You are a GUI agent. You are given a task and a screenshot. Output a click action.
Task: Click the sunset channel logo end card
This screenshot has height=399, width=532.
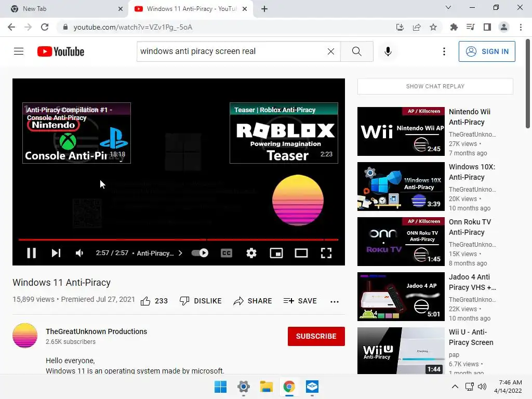298,200
